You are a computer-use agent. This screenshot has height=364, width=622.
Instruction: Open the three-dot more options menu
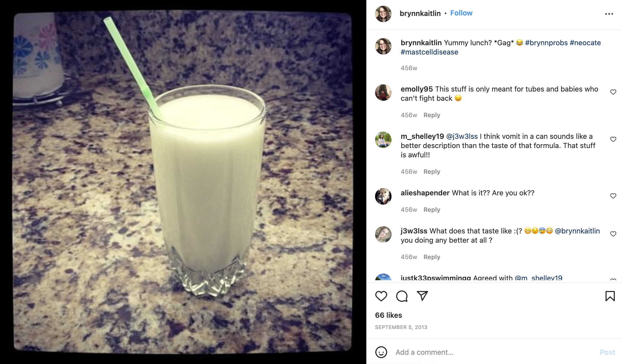(609, 14)
